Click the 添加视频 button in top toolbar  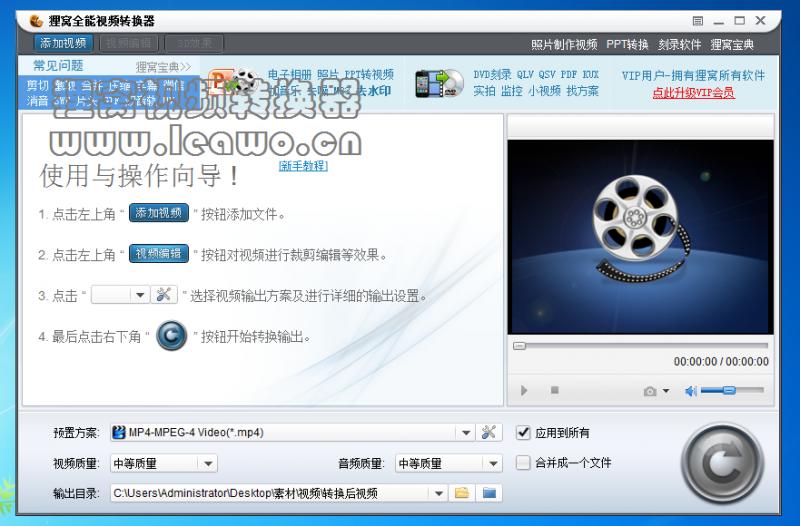[x=64, y=43]
